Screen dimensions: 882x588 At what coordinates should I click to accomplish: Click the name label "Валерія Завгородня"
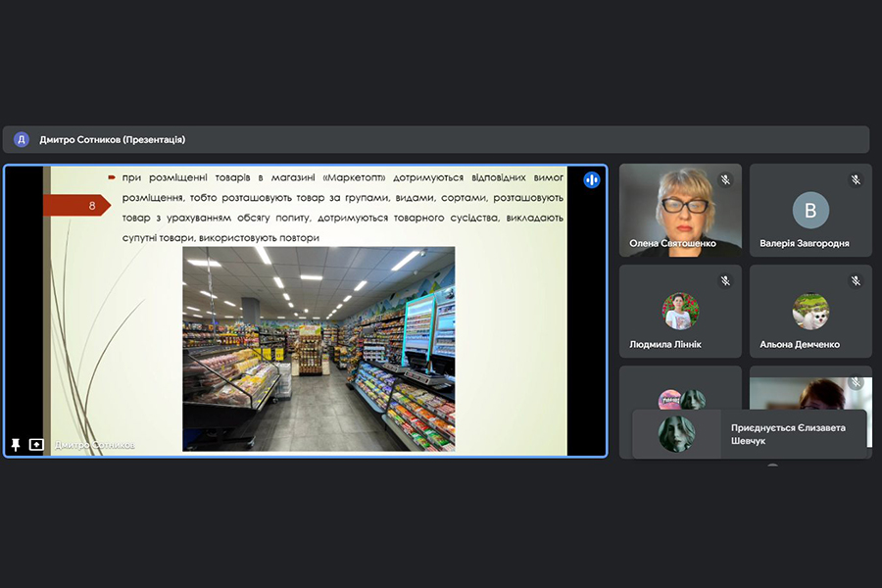coord(805,243)
